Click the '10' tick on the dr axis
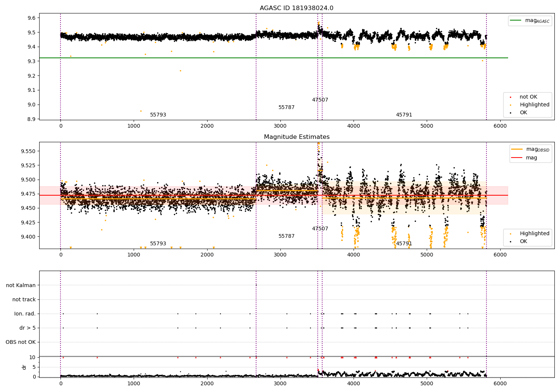560x392 pixels. point(32,358)
